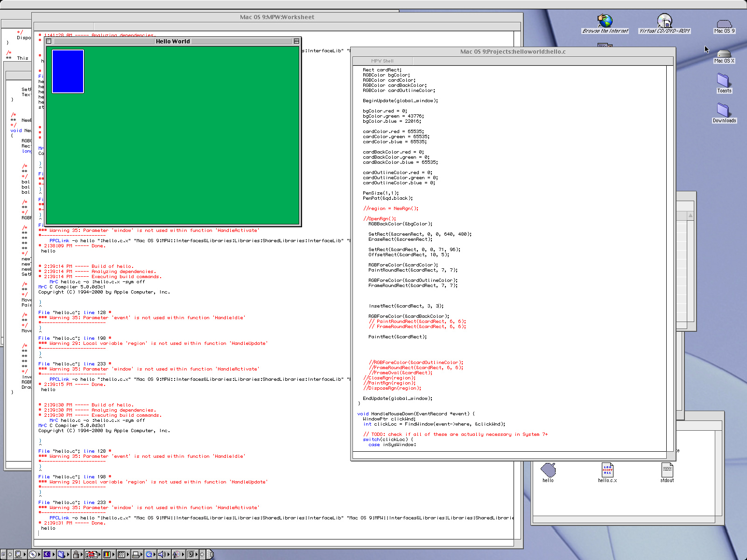Open the AppleTalk computer control strip module

[20, 554]
